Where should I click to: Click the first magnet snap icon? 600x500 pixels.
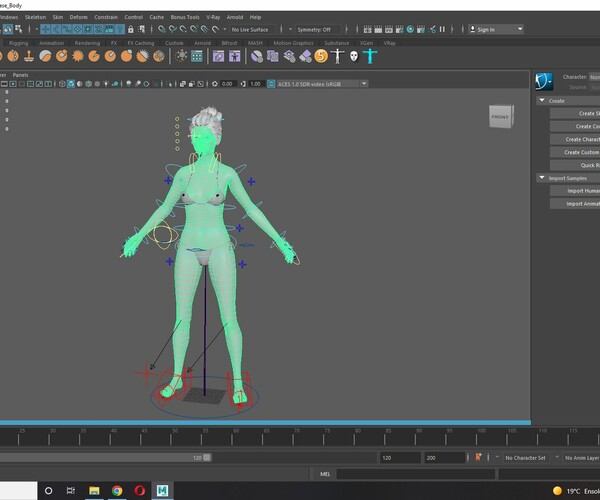point(162,29)
